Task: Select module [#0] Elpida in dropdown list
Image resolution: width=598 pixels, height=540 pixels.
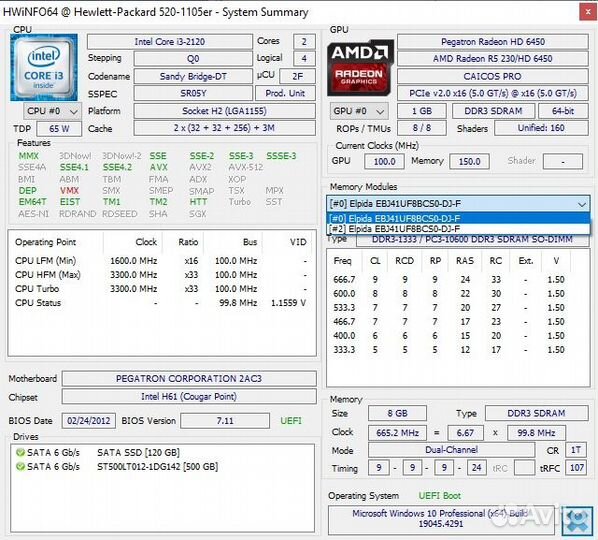Action: click(x=458, y=219)
